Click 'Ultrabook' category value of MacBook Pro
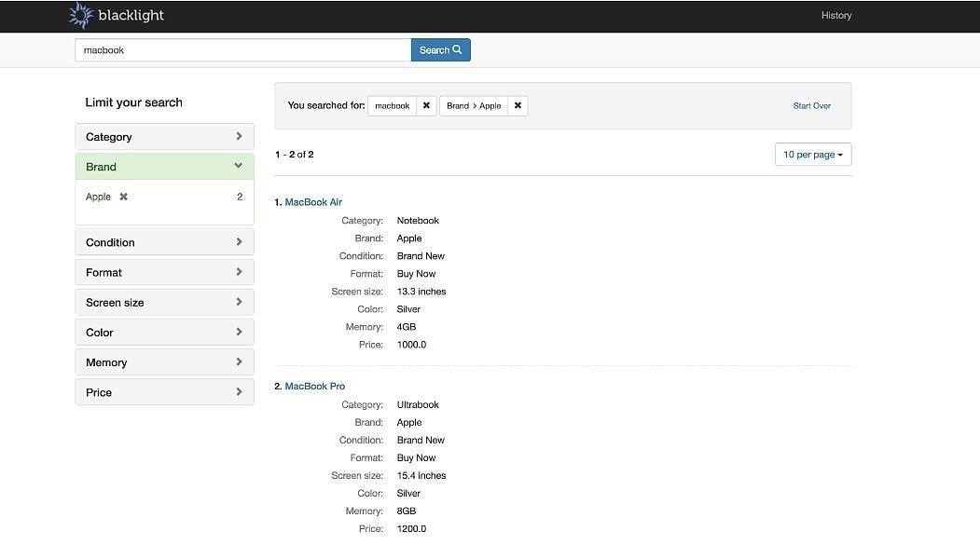 pos(418,404)
